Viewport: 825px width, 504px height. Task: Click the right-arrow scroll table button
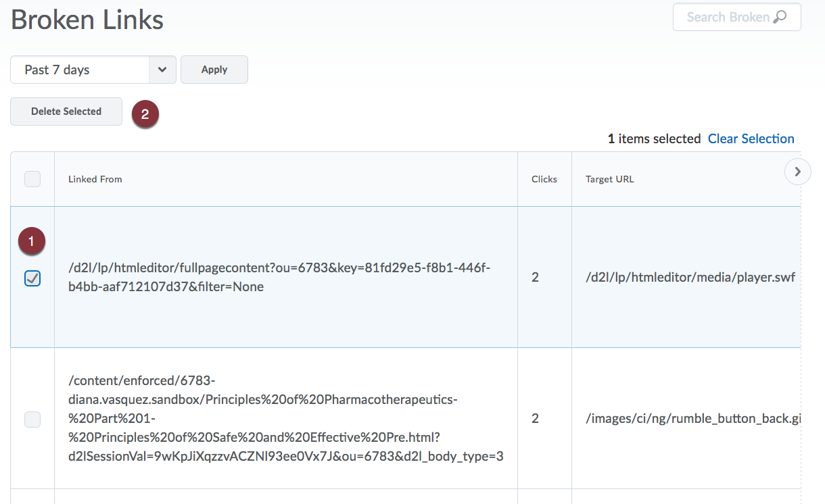pos(798,172)
